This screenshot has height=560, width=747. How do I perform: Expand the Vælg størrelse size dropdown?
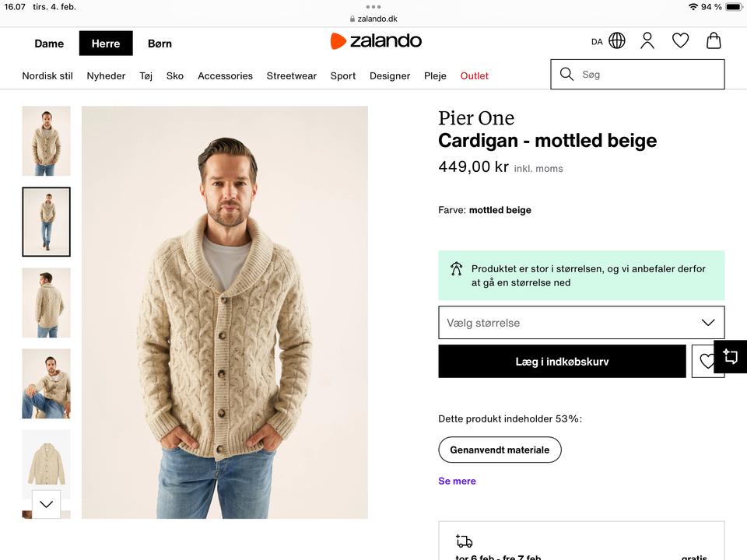(x=581, y=323)
